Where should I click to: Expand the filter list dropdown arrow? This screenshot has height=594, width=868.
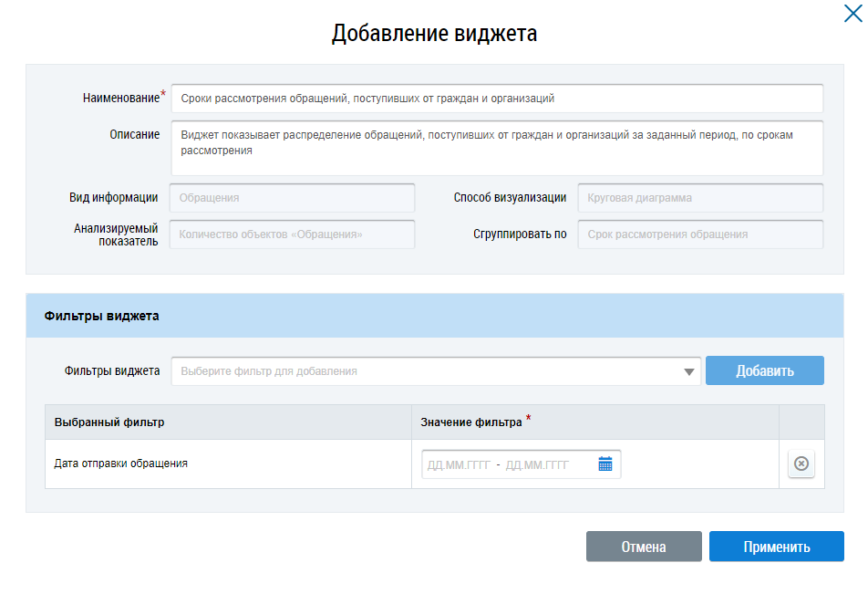tap(688, 371)
